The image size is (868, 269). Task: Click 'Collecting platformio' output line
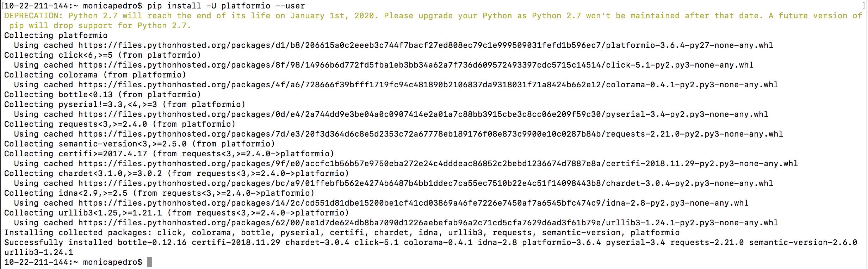[56, 36]
